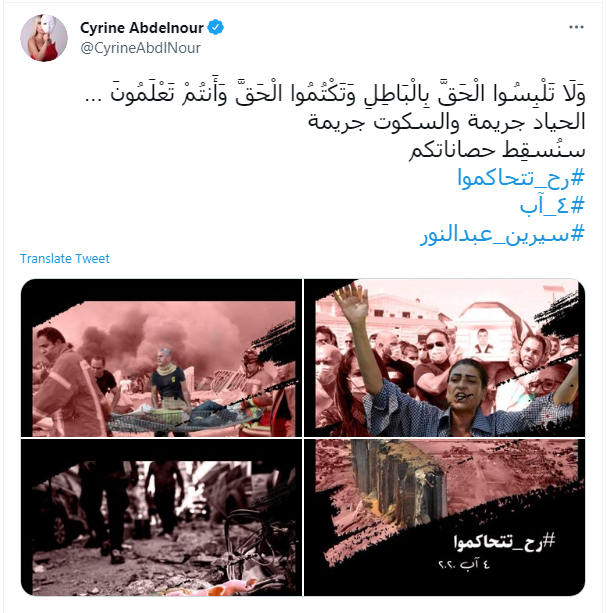Click the line سنُسقِط حصاناتكم
Screen dimensions: 607x613
click(497, 150)
